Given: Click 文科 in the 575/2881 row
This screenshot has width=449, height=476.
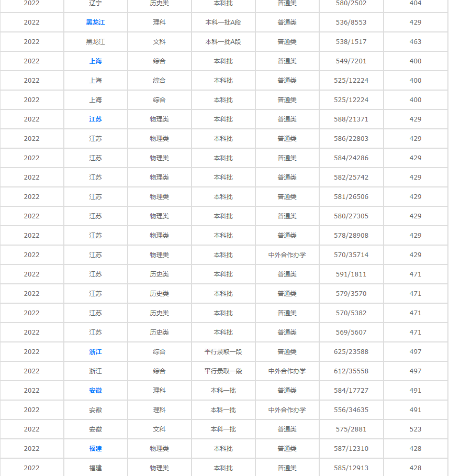Looking at the screenshot, I should (x=159, y=429).
